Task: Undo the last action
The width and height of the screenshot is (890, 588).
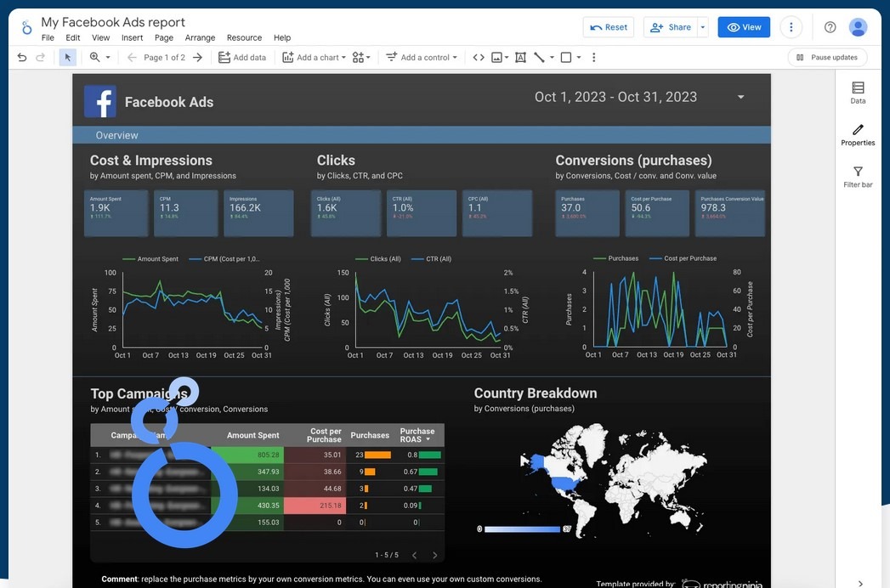Action: pos(21,57)
